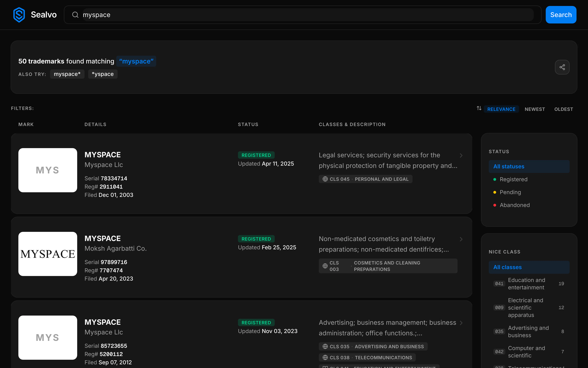The width and height of the screenshot is (588, 368).
Task: Click registration number 7707474
Action: tap(111, 270)
